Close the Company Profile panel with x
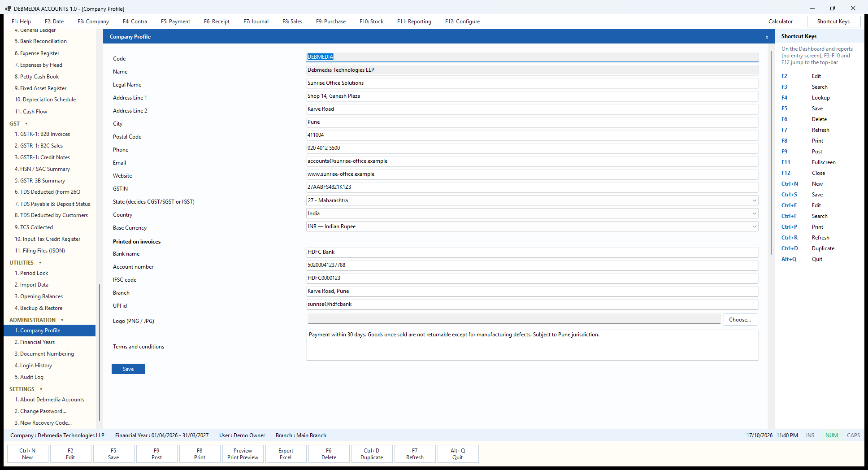This screenshot has width=868, height=470. 767,37
